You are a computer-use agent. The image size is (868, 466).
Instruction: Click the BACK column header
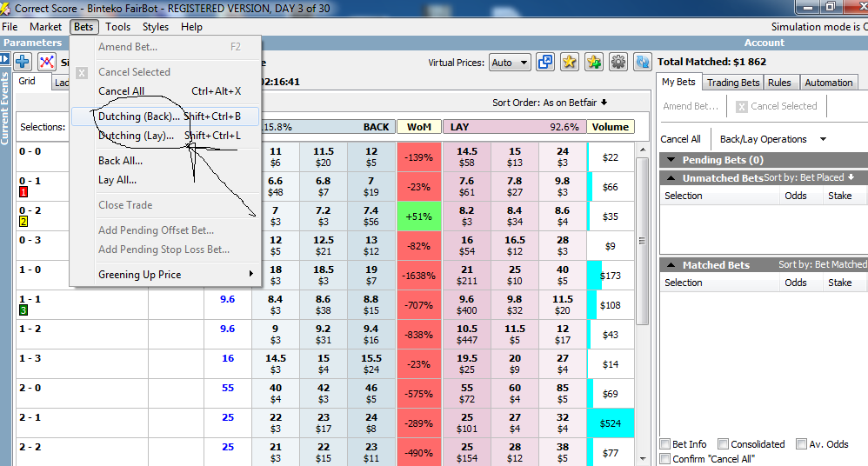click(376, 127)
